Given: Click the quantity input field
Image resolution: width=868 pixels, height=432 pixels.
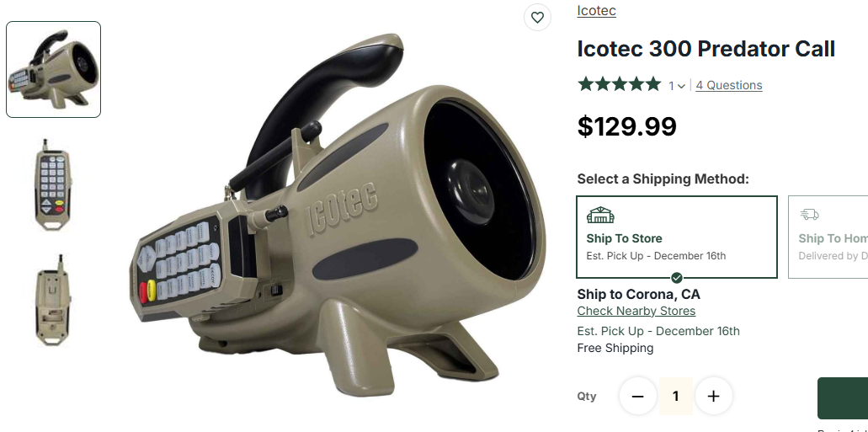Looking at the screenshot, I should point(675,396).
